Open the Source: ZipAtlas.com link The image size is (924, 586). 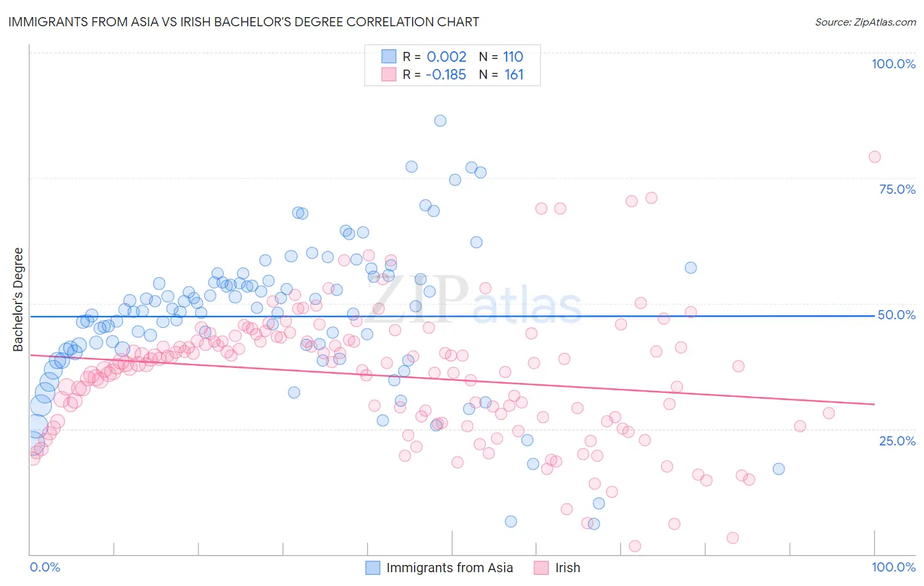(x=866, y=22)
